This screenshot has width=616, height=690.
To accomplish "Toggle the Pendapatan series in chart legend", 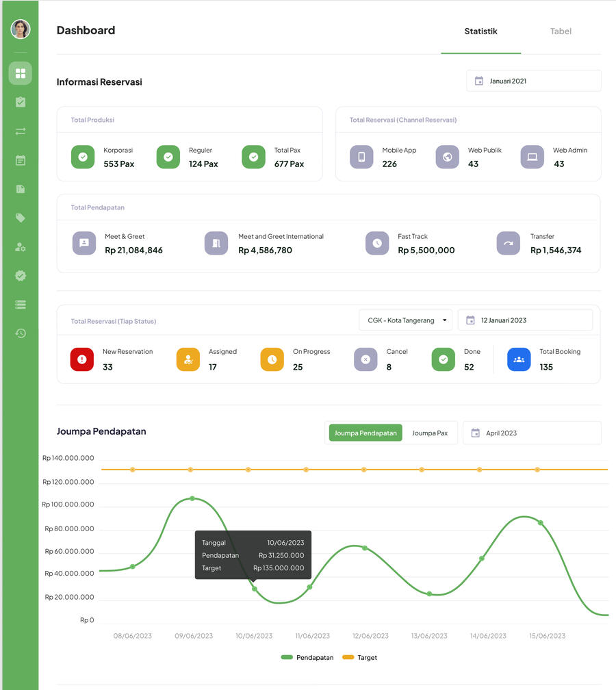I will click(x=307, y=657).
